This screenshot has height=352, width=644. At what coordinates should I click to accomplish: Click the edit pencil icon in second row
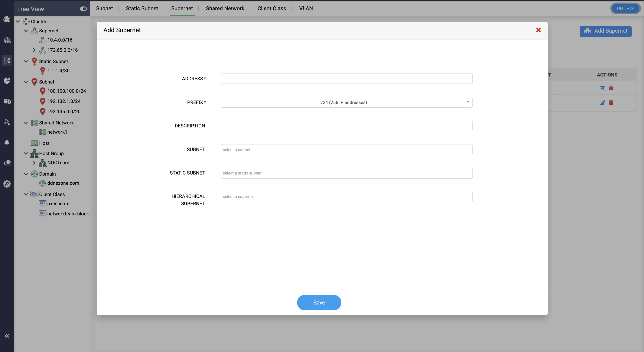[602, 103]
